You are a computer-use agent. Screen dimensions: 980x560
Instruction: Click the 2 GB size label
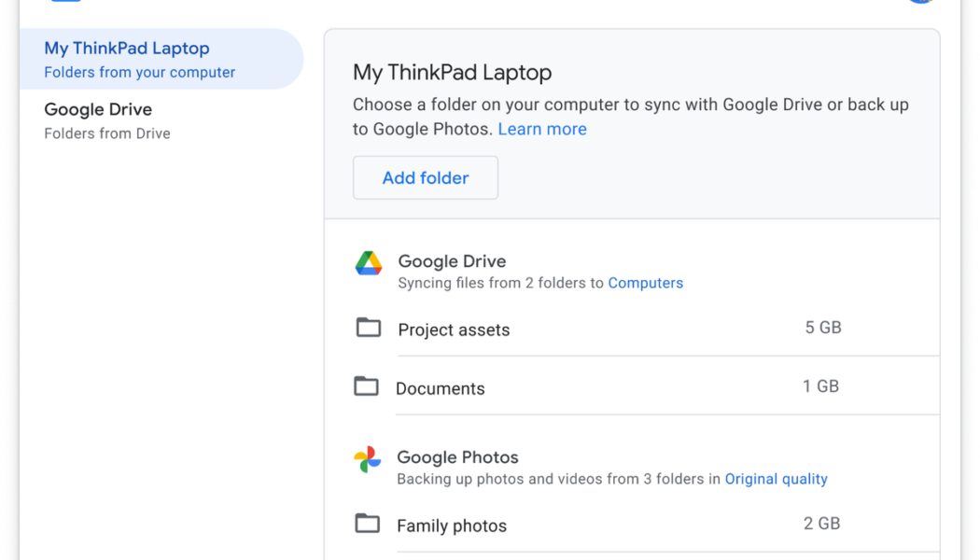(x=821, y=523)
